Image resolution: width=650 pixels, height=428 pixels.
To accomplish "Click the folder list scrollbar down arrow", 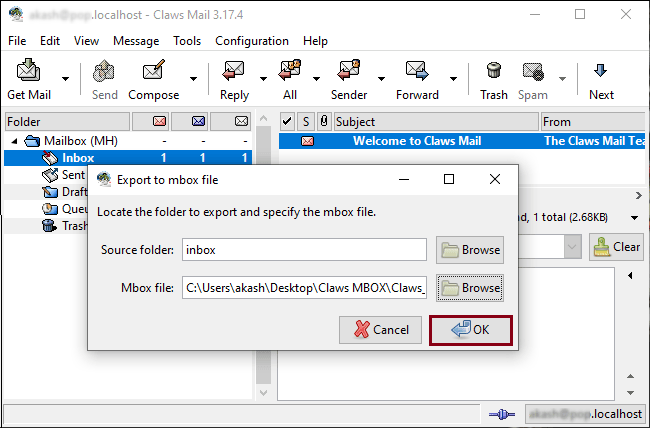I will [263, 392].
